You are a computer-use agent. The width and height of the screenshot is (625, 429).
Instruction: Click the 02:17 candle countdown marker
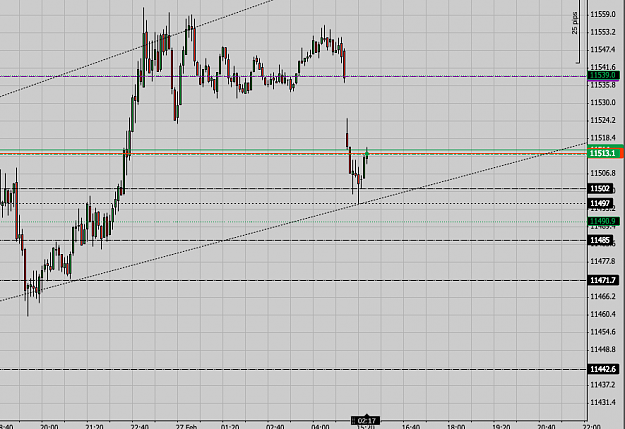[366, 421]
